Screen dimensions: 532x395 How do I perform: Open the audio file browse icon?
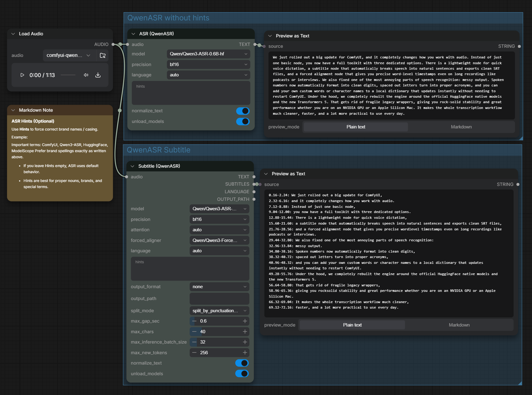click(x=103, y=55)
